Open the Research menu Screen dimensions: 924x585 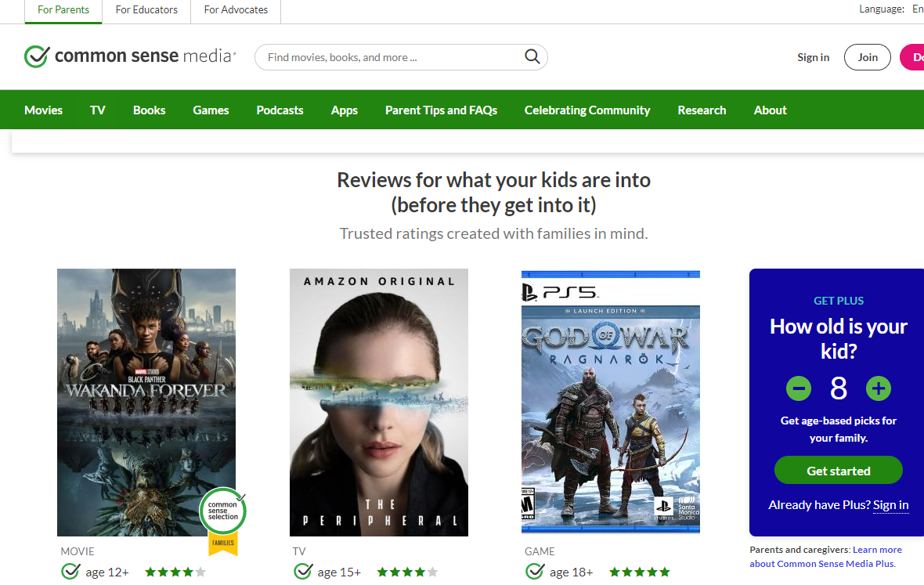(x=702, y=110)
